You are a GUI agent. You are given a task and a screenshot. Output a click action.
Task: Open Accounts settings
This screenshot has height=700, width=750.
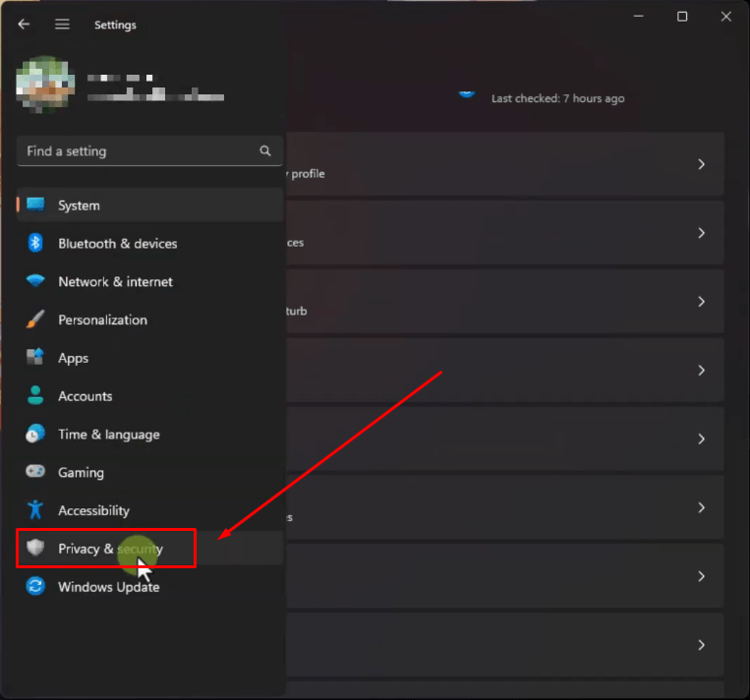click(x=150, y=396)
